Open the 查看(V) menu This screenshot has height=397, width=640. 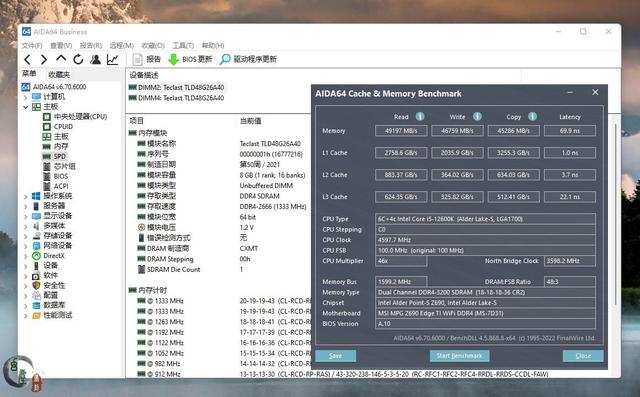click(x=61, y=45)
